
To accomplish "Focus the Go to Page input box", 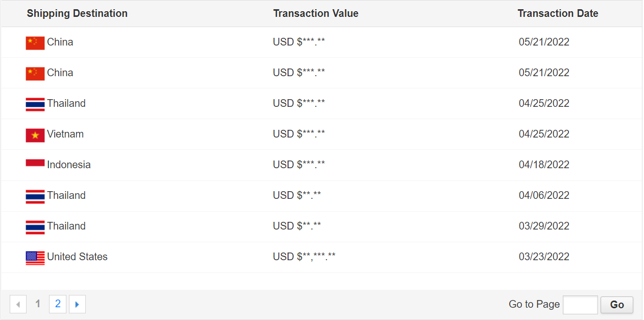I will [x=580, y=305].
